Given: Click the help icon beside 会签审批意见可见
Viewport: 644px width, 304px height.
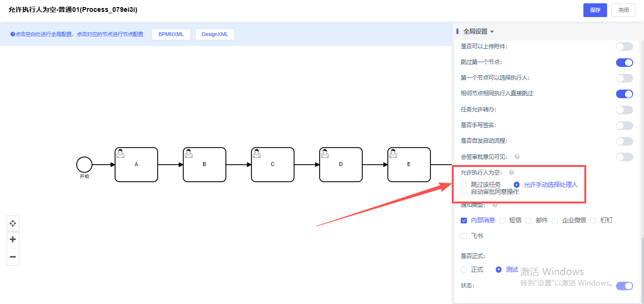Looking at the screenshot, I should (517, 157).
